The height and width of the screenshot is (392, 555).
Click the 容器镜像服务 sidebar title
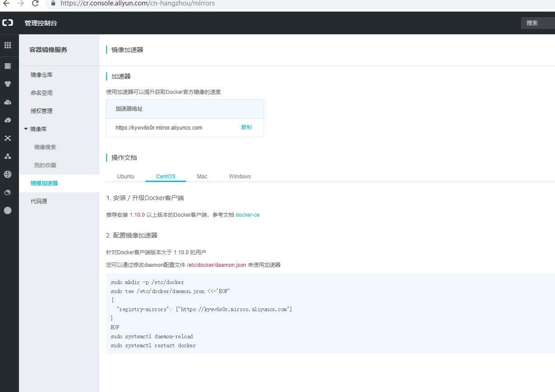click(x=48, y=50)
